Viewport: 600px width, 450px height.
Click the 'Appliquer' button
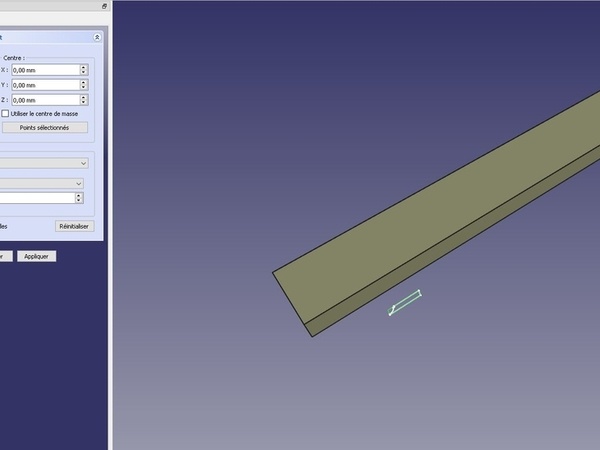tap(36, 256)
